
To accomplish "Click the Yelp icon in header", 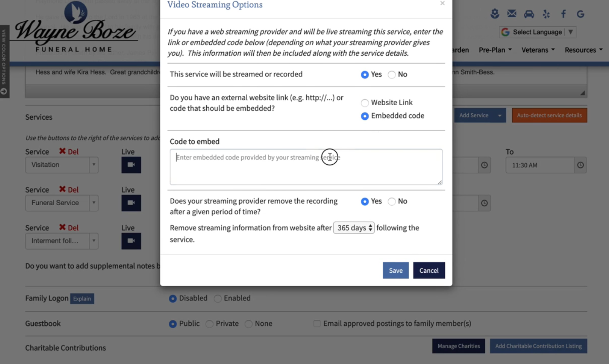I will coord(546,14).
